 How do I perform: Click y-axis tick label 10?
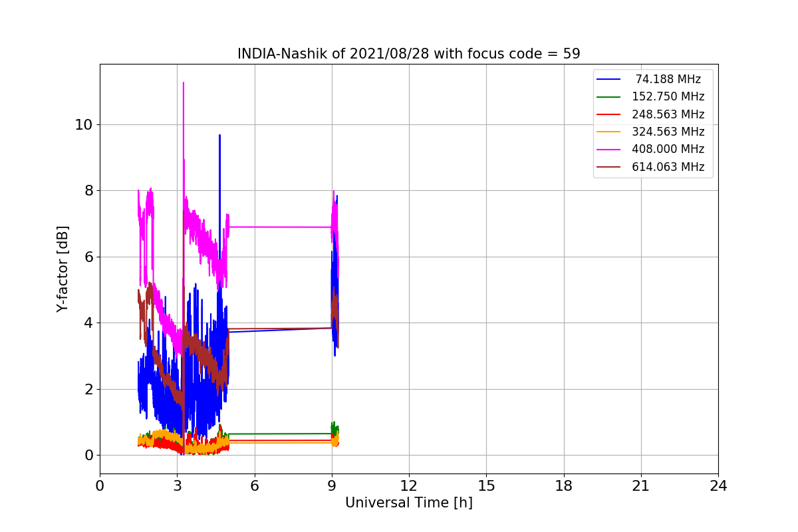(x=84, y=125)
